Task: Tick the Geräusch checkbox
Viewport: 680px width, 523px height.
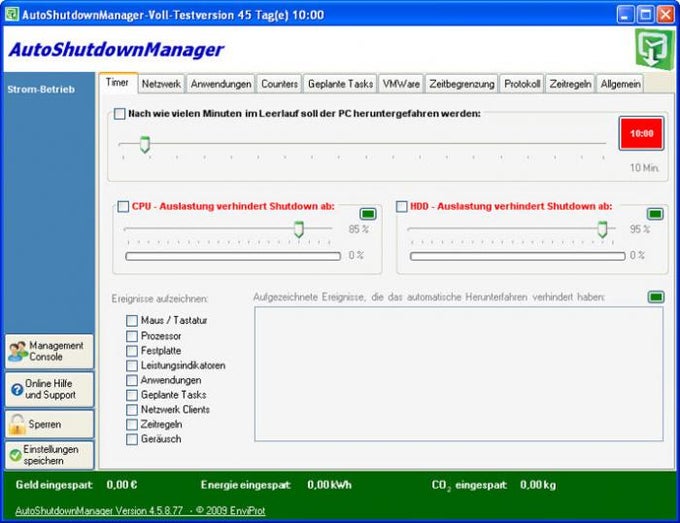Action: (132, 439)
